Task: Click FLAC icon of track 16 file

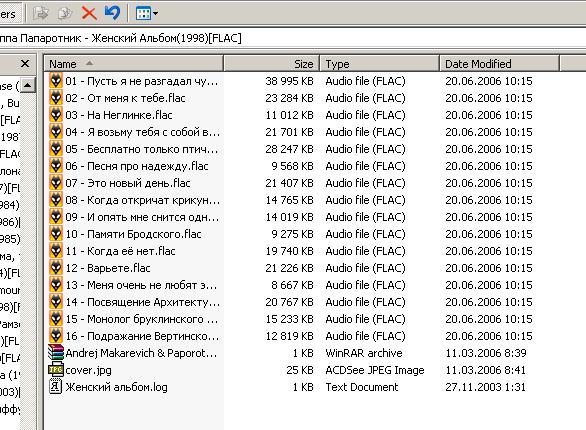Action: click(56, 336)
